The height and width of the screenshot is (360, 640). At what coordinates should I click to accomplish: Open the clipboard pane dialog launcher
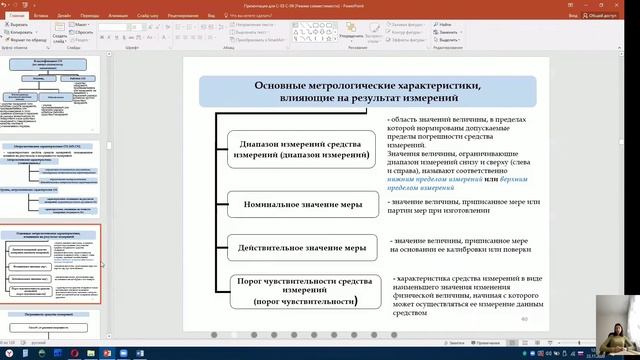48,48
